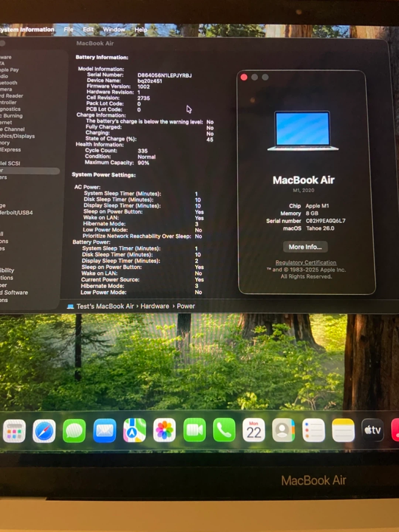Open Reminders from the Dock
Viewport: 399px width, 532px height.
click(314, 430)
